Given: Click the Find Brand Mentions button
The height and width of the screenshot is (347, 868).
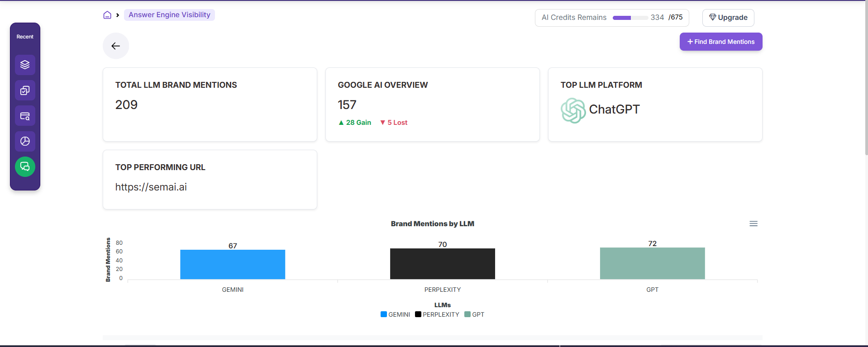Looking at the screenshot, I should click(x=720, y=42).
